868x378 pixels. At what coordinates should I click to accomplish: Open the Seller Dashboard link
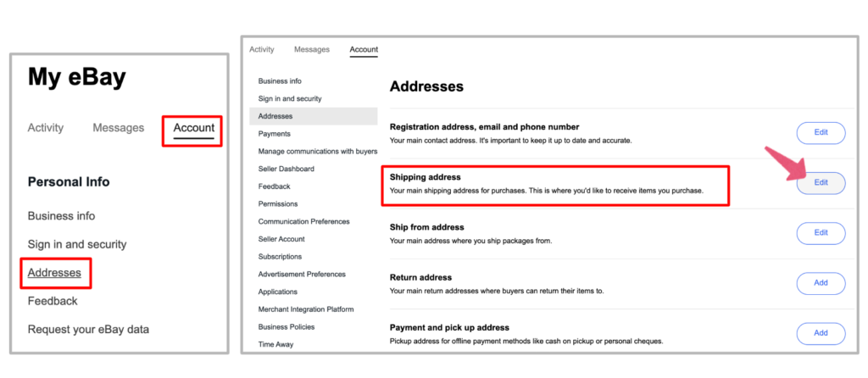287,169
